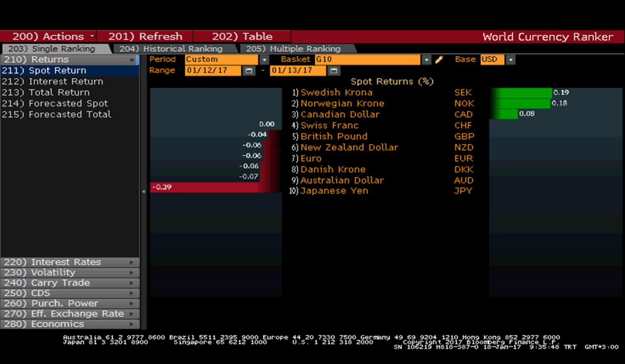Image resolution: width=625 pixels, height=364 pixels.
Task: Open the Basket G10 dropdown arrow
Action: (426, 60)
